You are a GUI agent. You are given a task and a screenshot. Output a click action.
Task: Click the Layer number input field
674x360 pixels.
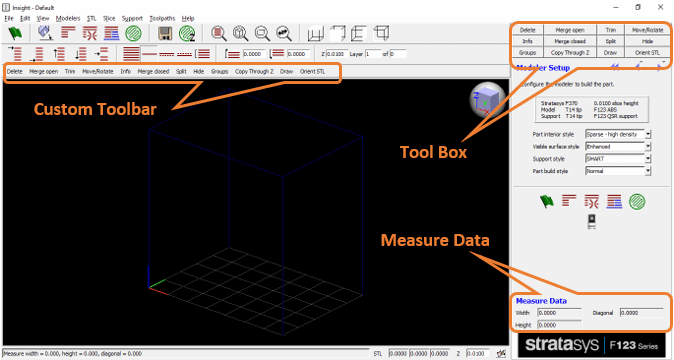(x=373, y=54)
